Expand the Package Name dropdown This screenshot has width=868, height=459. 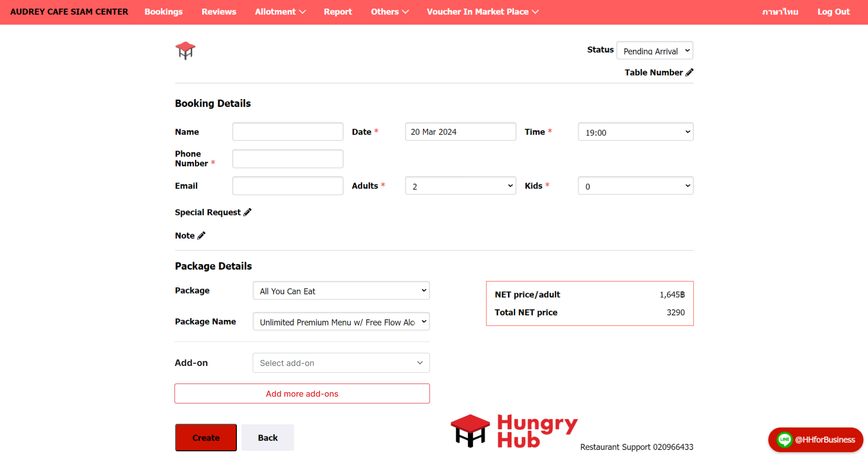(x=341, y=322)
